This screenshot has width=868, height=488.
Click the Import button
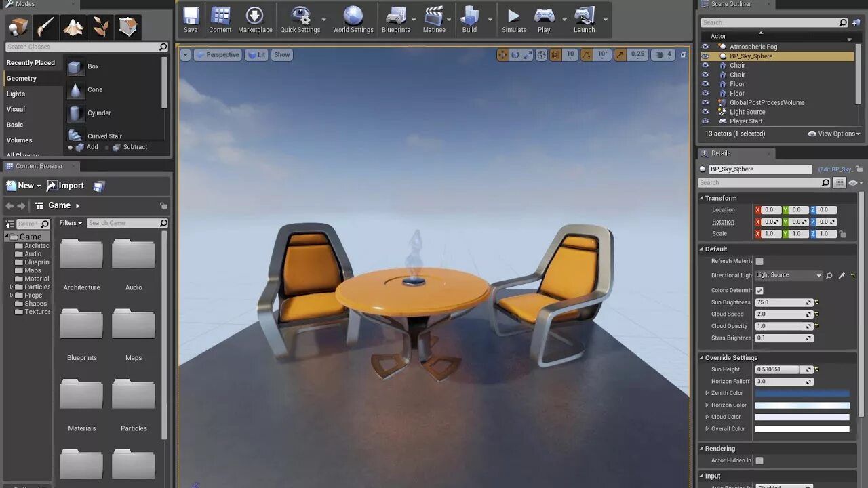pos(66,186)
